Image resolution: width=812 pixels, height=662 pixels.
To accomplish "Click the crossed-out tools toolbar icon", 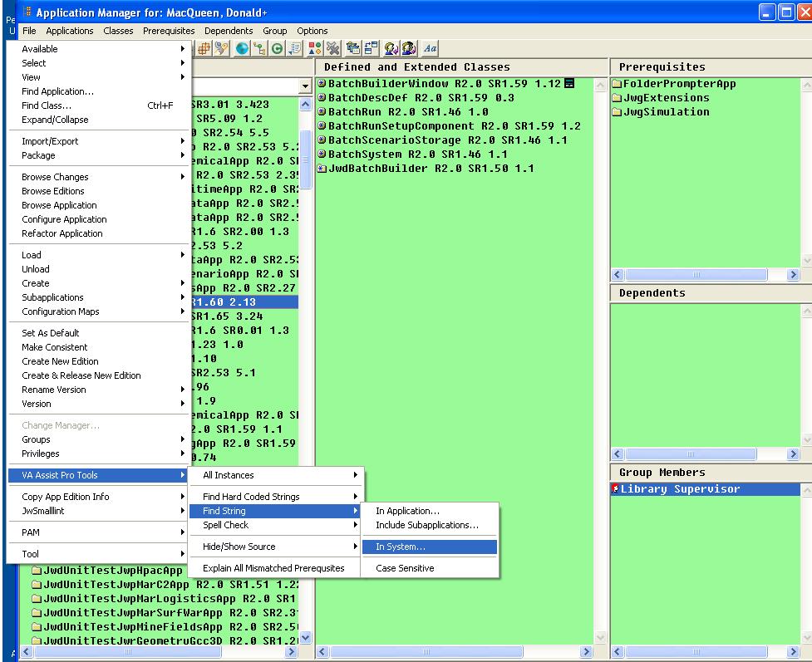I will point(332,48).
